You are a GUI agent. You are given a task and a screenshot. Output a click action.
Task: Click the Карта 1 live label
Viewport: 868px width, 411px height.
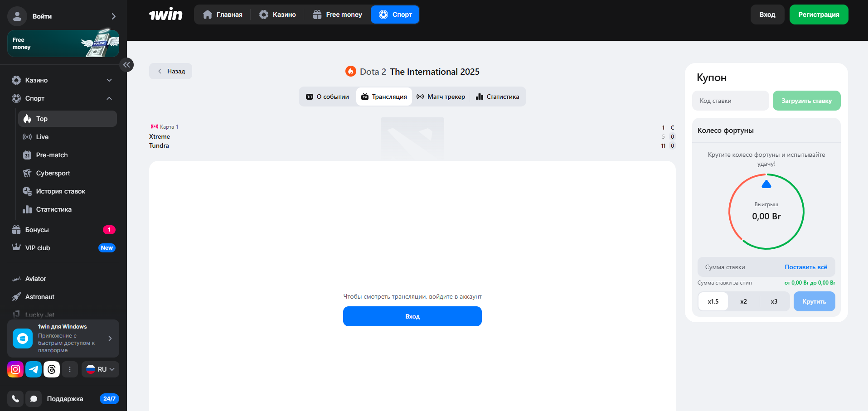165,127
